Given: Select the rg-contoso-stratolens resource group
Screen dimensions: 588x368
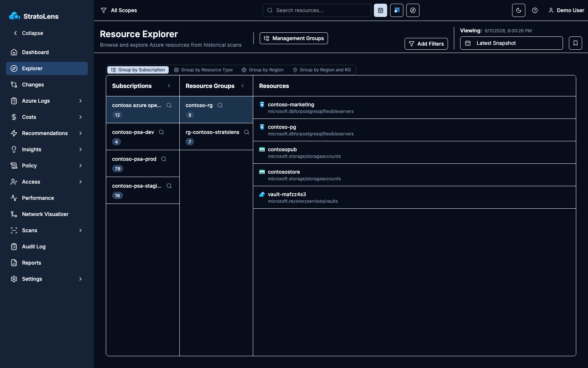Looking at the screenshot, I should (216, 137).
